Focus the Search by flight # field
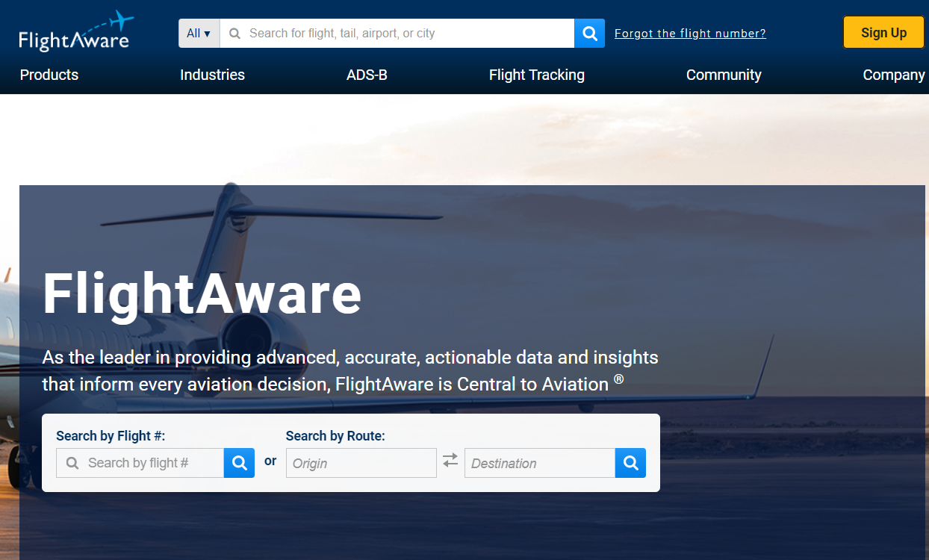 (140, 463)
